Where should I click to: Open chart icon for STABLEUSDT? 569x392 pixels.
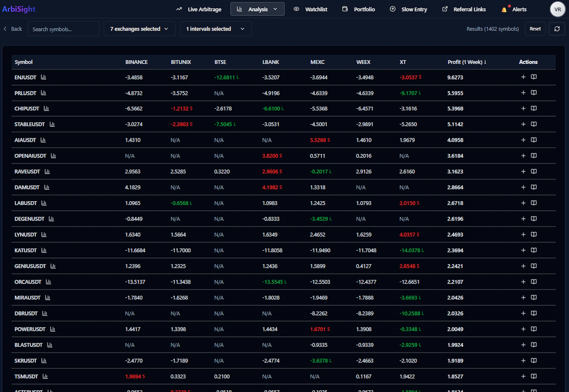pyautogui.click(x=52, y=124)
